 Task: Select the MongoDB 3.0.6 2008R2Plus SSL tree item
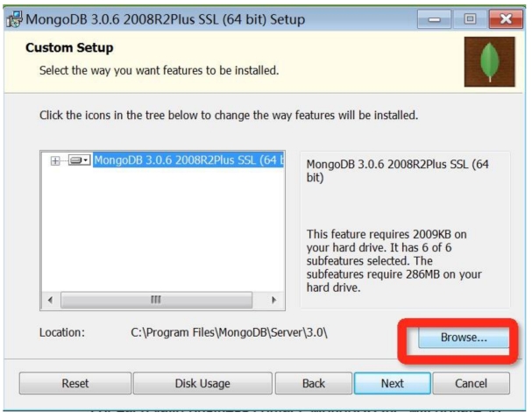tap(188, 160)
